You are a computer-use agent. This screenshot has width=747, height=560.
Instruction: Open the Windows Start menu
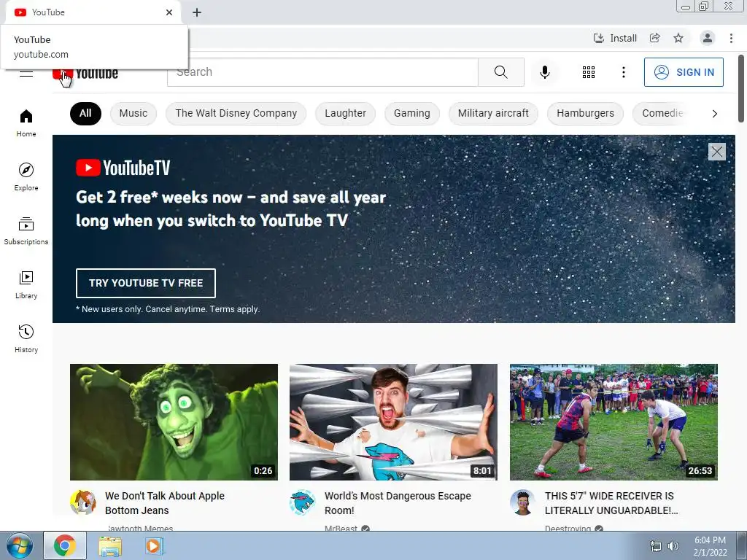tap(20, 545)
